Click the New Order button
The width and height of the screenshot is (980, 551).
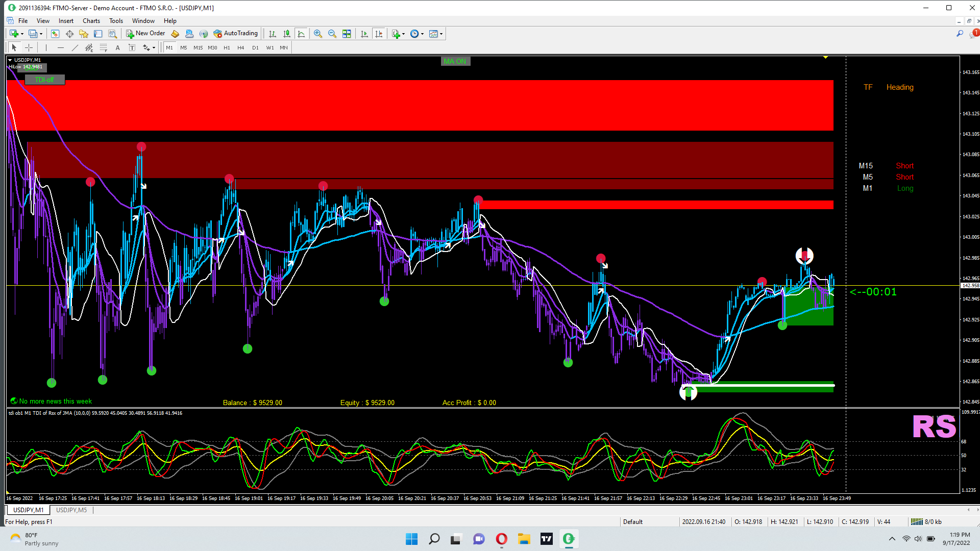[x=145, y=34]
